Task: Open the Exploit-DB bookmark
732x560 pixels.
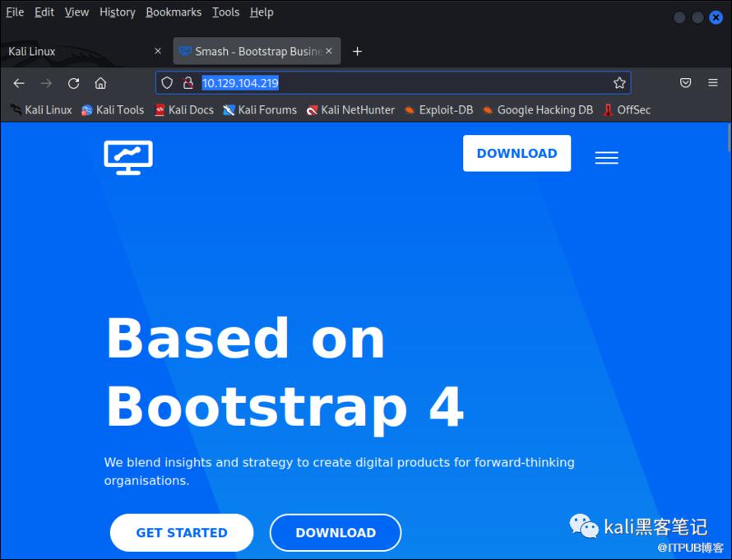Action: [438, 109]
